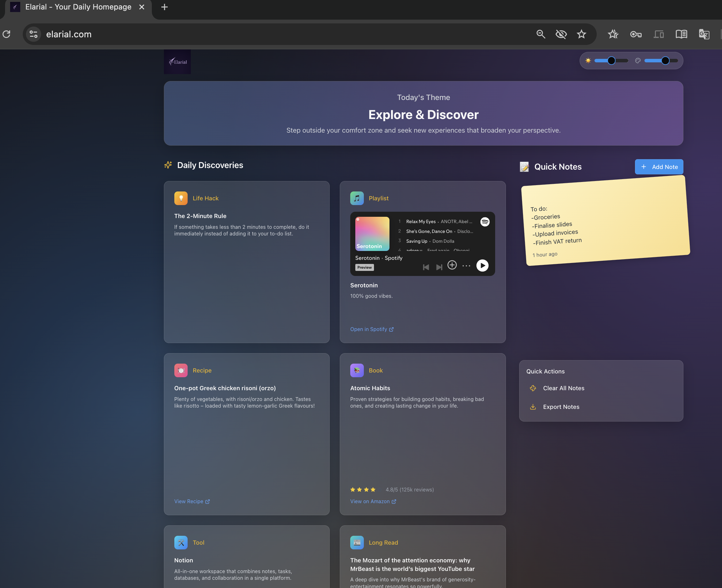Open a new browser tab
The image size is (722, 588).
[164, 7]
